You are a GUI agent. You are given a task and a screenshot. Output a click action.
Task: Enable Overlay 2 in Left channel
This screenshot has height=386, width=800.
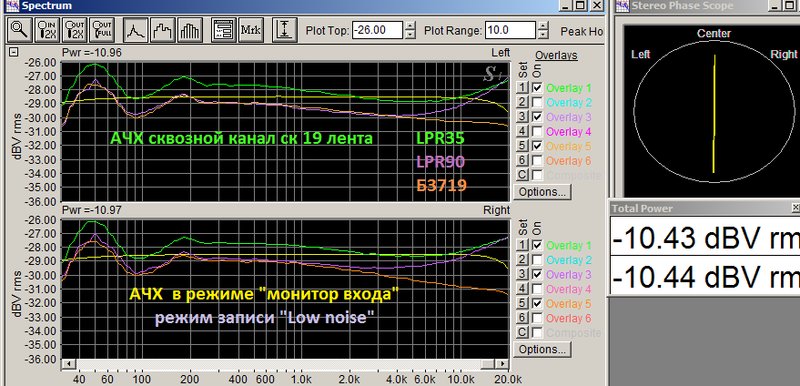tap(537, 102)
